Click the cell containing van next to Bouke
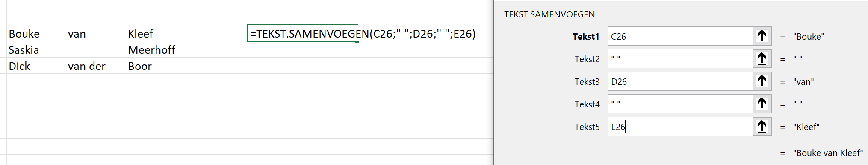868x165 pixels. coord(96,33)
